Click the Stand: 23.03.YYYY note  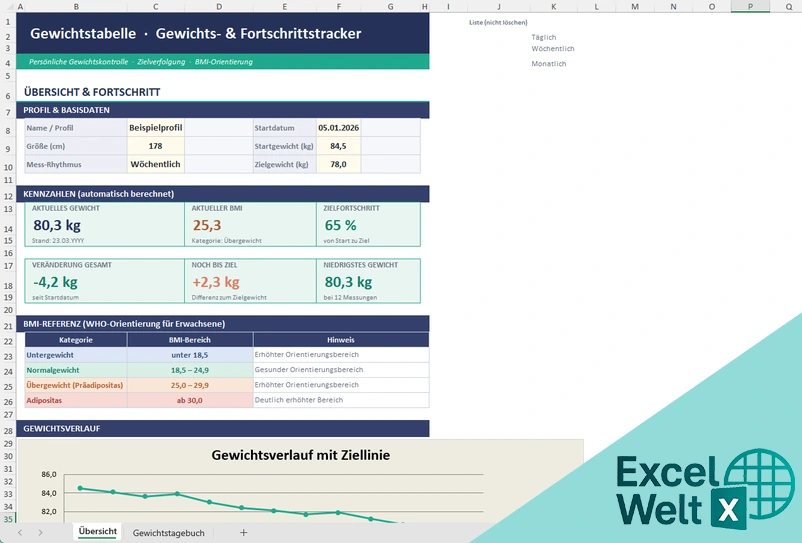click(58, 240)
